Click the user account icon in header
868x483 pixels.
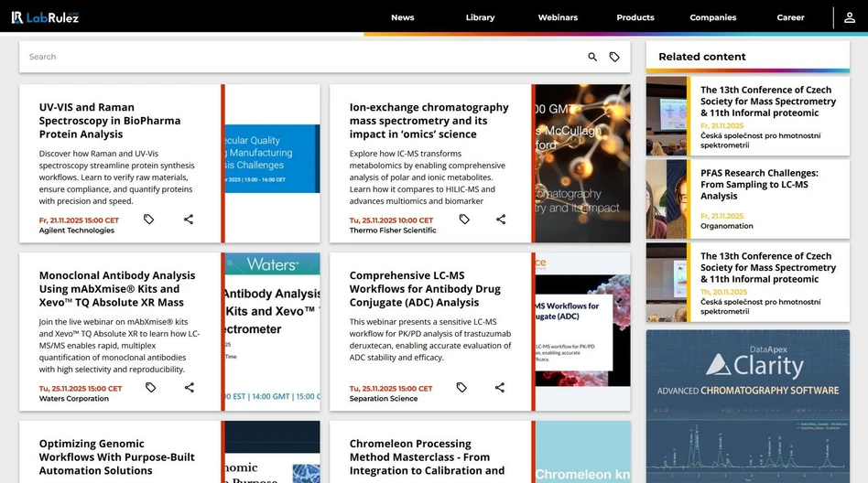coord(850,17)
